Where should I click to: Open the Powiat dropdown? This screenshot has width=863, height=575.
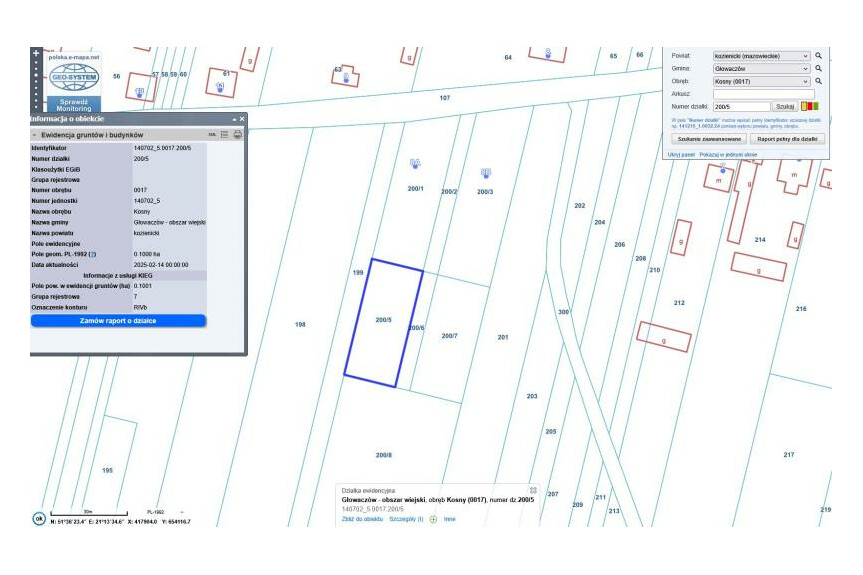tap(760, 56)
